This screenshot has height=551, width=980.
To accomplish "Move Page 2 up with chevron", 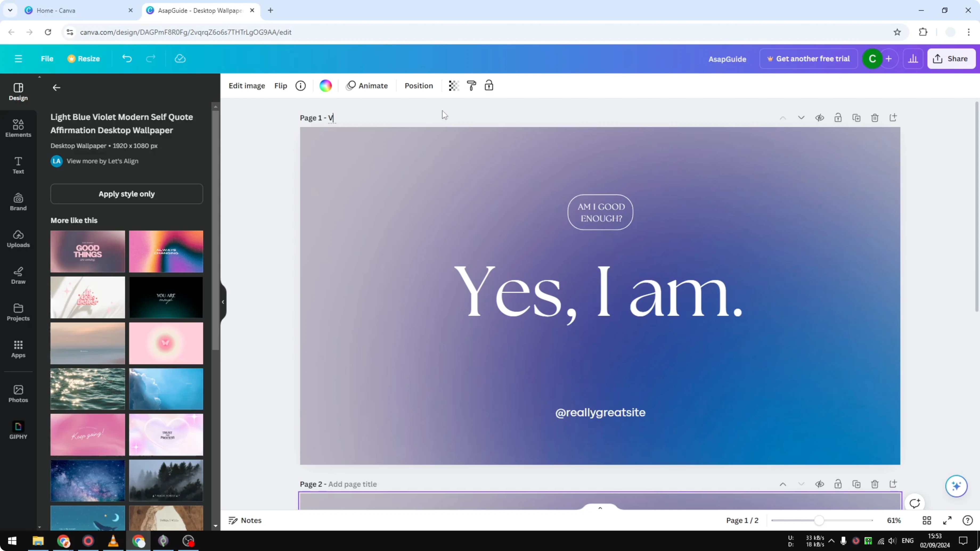I will click(783, 484).
